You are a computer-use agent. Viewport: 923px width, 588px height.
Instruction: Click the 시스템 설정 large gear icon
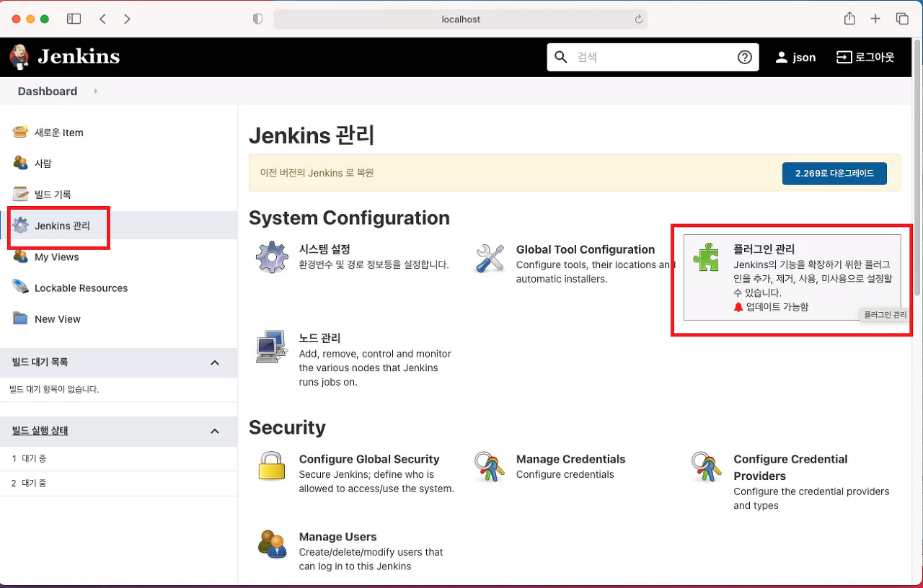[x=272, y=257]
